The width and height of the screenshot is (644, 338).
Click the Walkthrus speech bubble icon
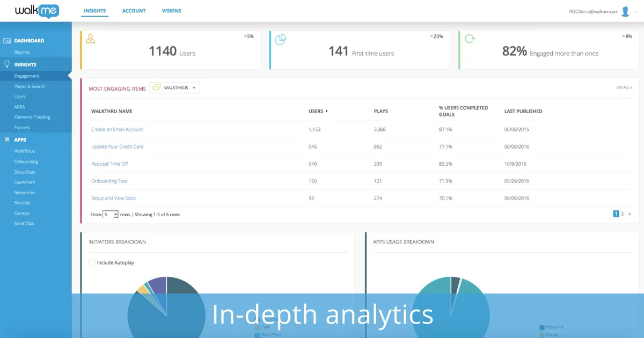pos(156,87)
